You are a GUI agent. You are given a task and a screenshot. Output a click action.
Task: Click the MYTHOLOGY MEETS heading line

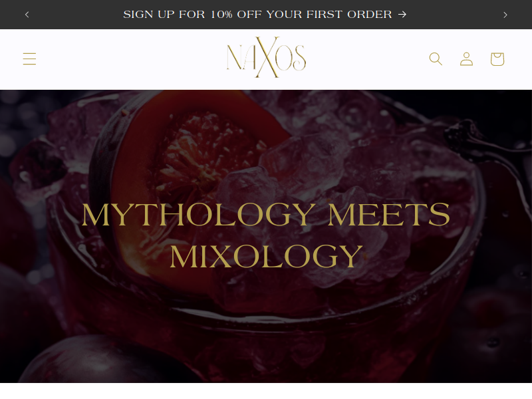[265, 214]
